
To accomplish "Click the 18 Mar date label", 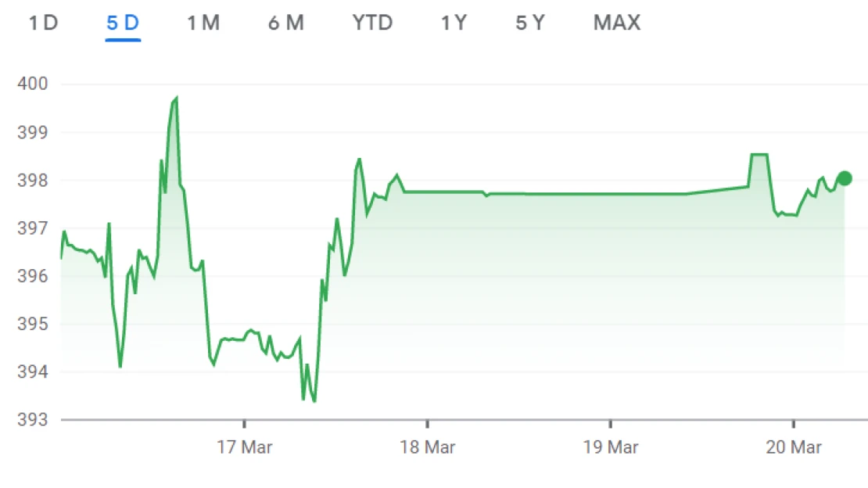I will click(428, 447).
